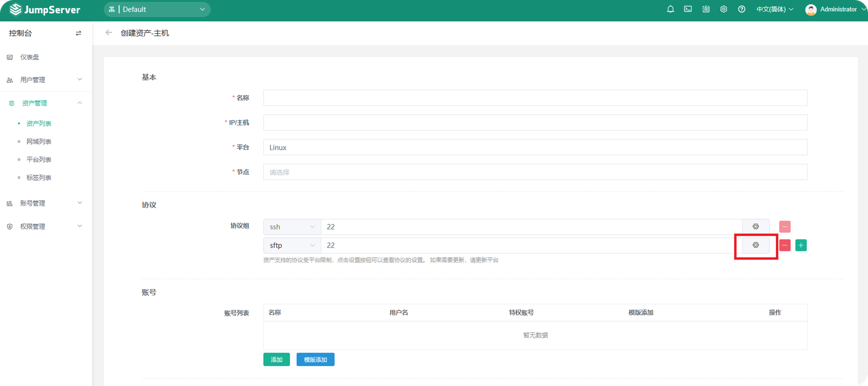Open 平台列表 in the sidebar
The height and width of the screenshot is (386, 868).
39,159
